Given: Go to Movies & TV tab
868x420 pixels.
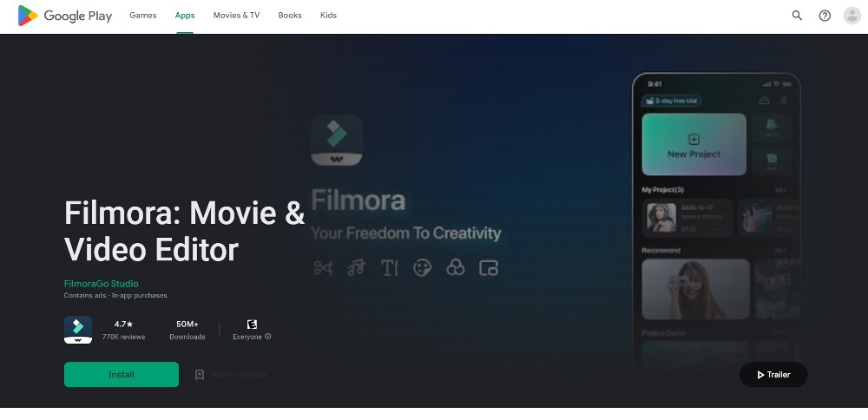Looking at the screenshot, I should [x=236, y=16].
